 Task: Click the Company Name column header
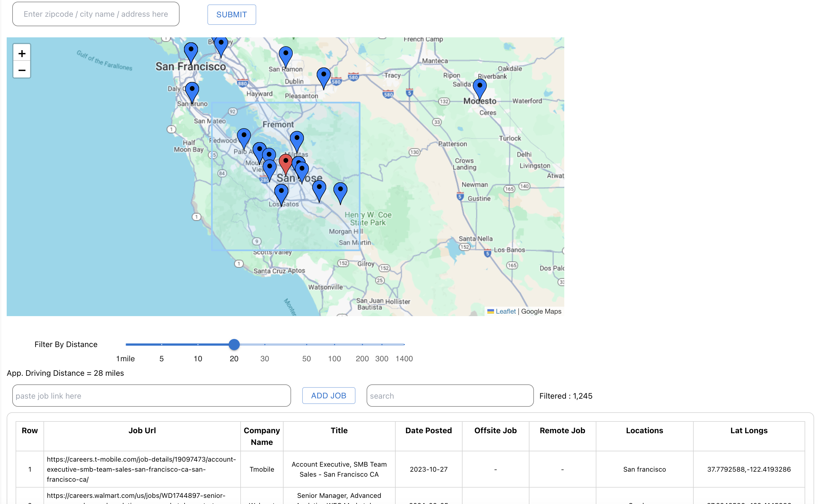(x=261, y=436)
